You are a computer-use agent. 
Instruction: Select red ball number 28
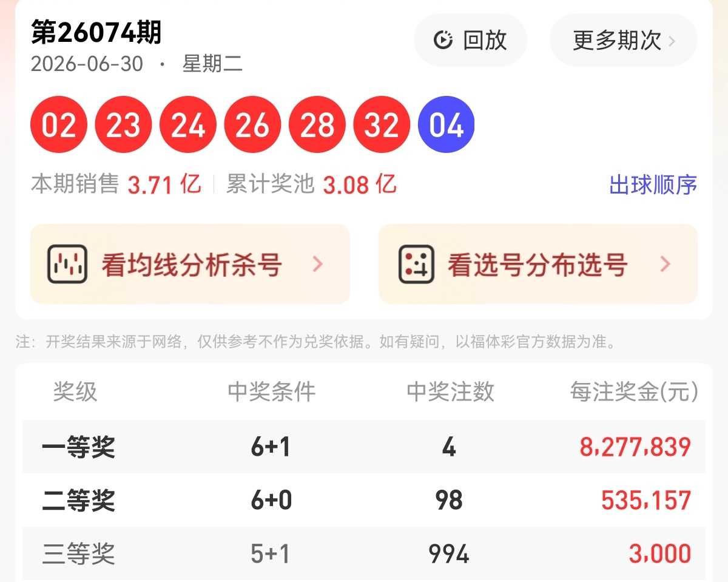pyautogui.click(x=317, y=124)
